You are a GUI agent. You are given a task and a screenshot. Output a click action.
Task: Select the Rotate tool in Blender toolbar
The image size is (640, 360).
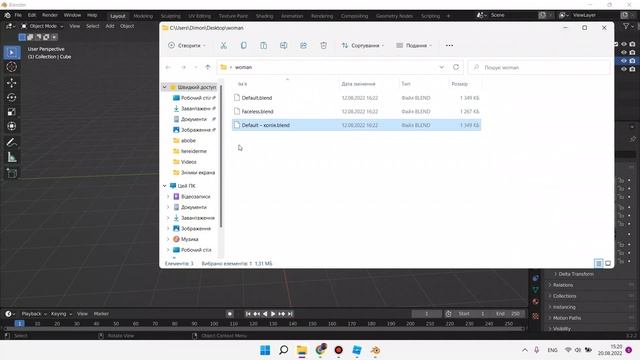(x=11, y=98)
